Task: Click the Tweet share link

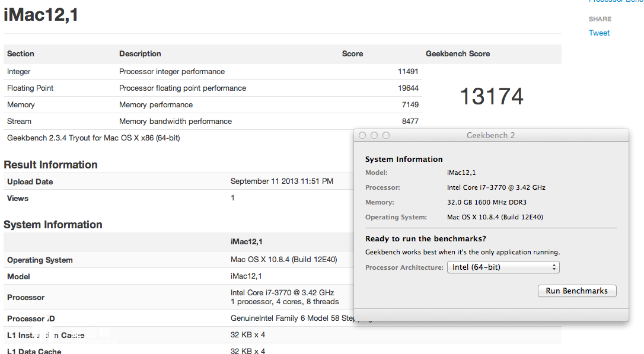Action: coord(599,33)
